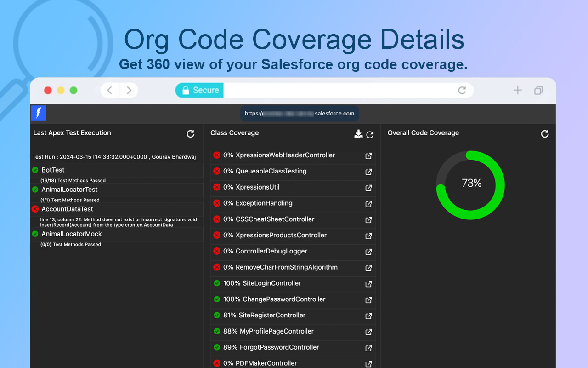This screenshot has width=588, height=368.
Task: Click (16/18) Test Methods Passed text
Action: pos(73,181)
